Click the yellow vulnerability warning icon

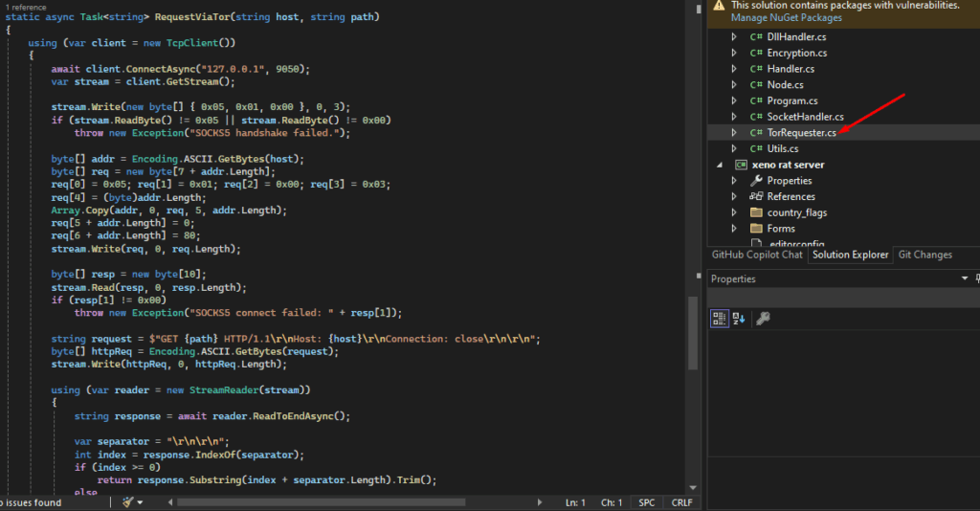719,6
